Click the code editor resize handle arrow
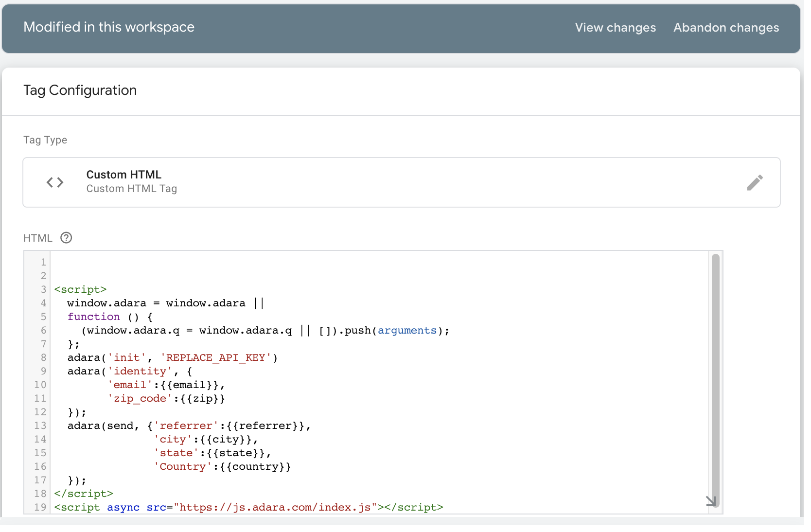Image resolution: width=811 pixels, height=532 pixels. [x=711, y=501]
